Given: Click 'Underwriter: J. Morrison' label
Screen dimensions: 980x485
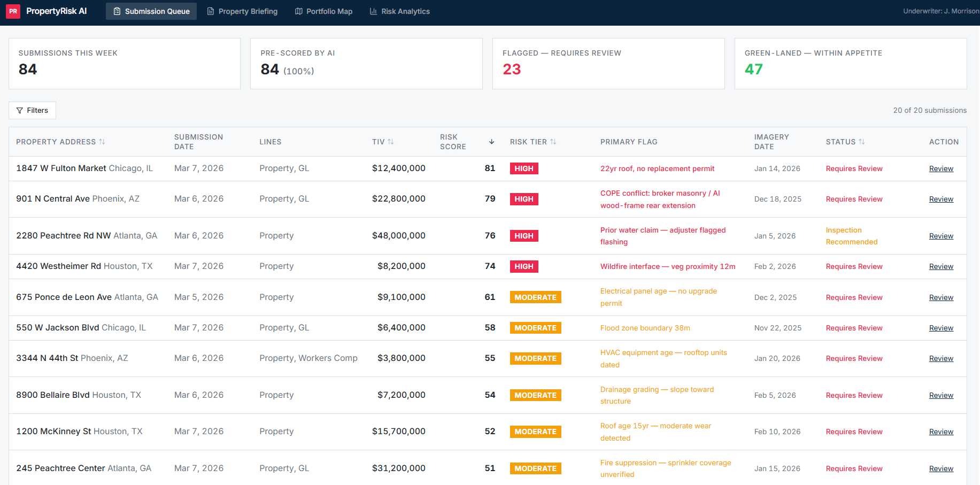Looking at the screenshot, I should tap(941, 11).
